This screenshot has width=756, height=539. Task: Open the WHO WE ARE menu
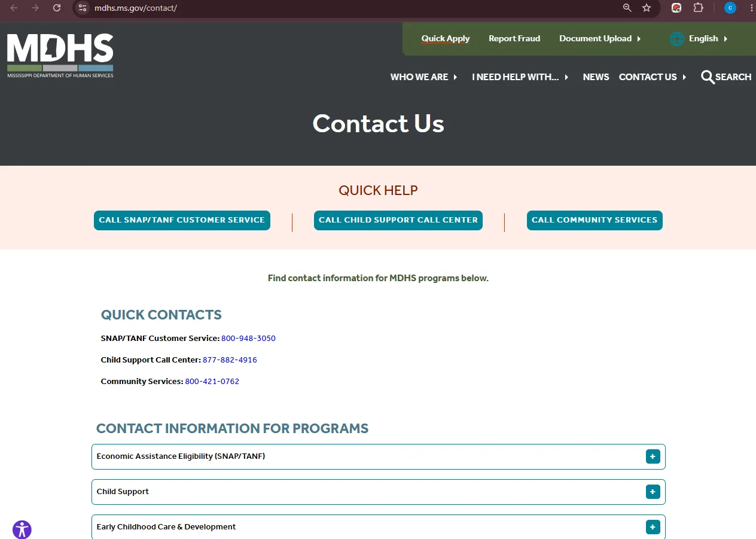click(x=424, y=77)
